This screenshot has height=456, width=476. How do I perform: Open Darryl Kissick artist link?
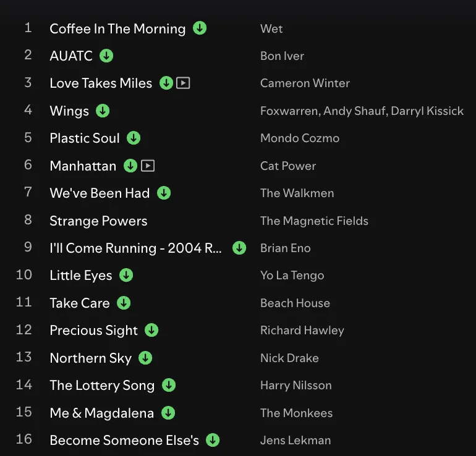click(430, 111)
